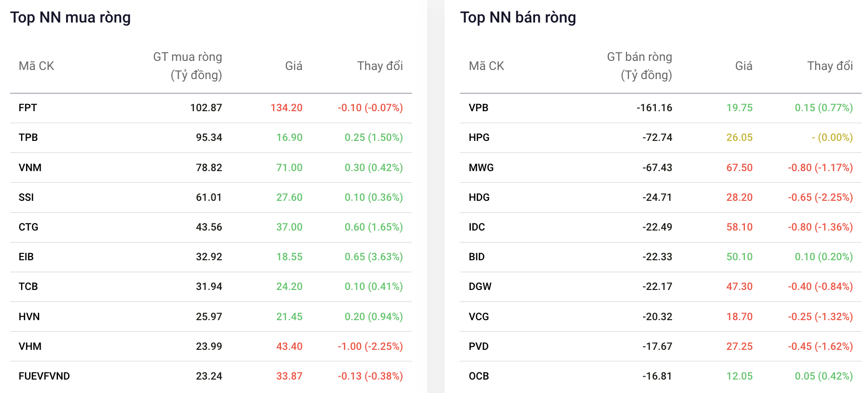Select the TPB stock row

(x=211, y=138)
